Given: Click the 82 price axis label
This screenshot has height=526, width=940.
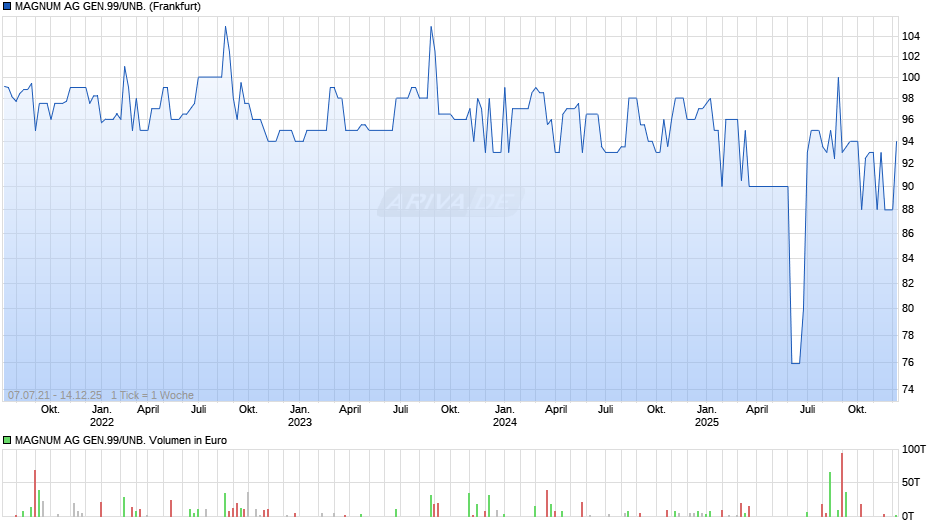Looking at the screenshot, I should [908, 283].
